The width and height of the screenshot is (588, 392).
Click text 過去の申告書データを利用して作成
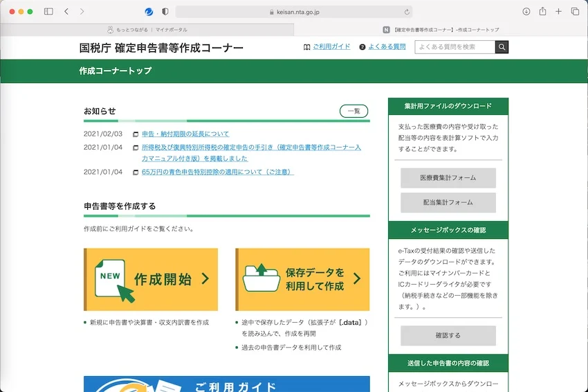coord(291,348)
